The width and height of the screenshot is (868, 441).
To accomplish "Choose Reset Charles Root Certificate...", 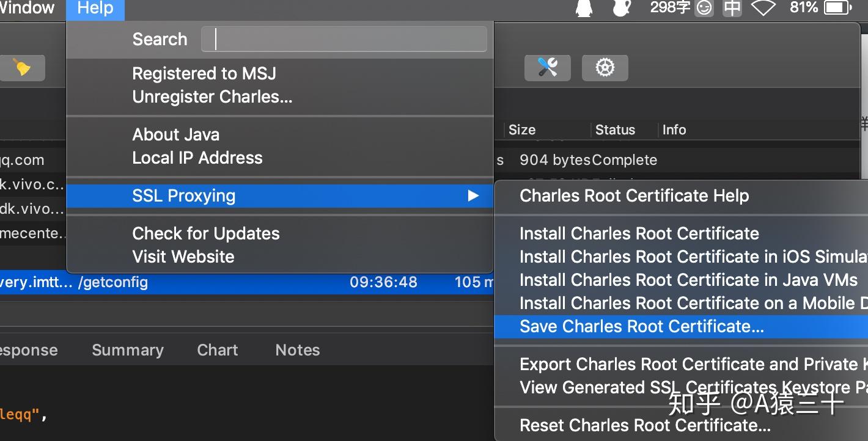I will tap(681, 425).
